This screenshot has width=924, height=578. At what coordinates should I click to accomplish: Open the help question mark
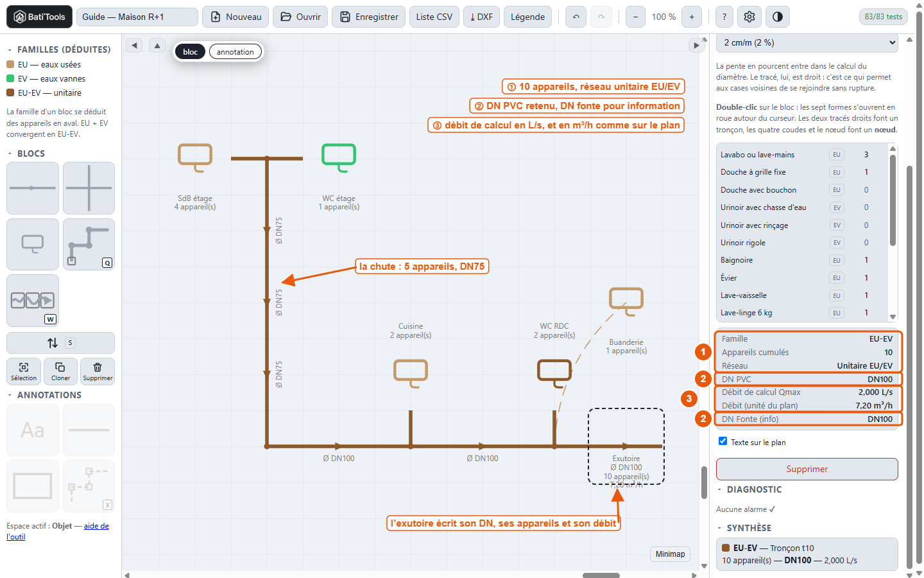[x=724, y=17]
